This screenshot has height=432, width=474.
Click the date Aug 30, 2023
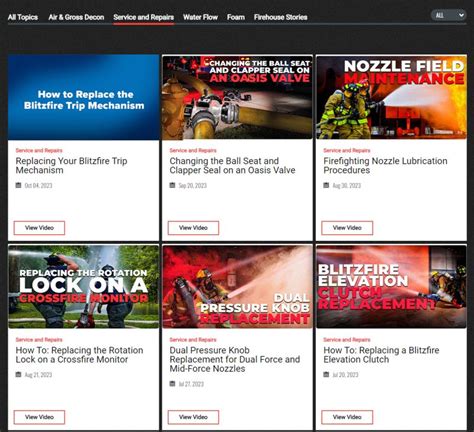coord(347,185)
